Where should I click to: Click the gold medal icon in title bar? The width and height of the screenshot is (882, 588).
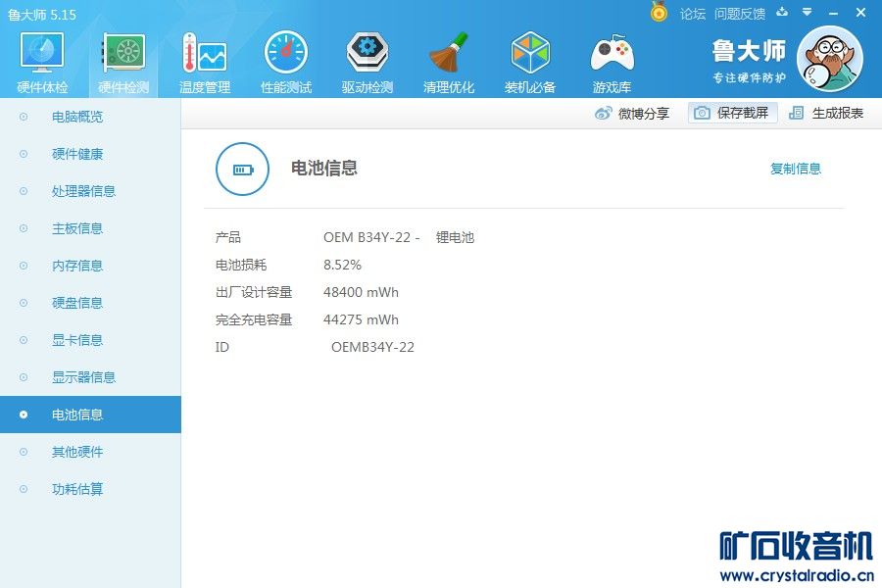click(659, 13)
